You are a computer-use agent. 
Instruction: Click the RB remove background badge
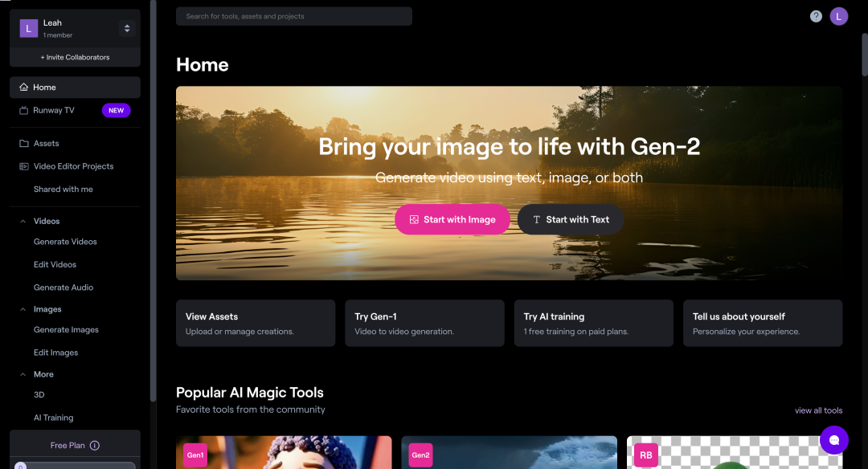click(646, 455)
